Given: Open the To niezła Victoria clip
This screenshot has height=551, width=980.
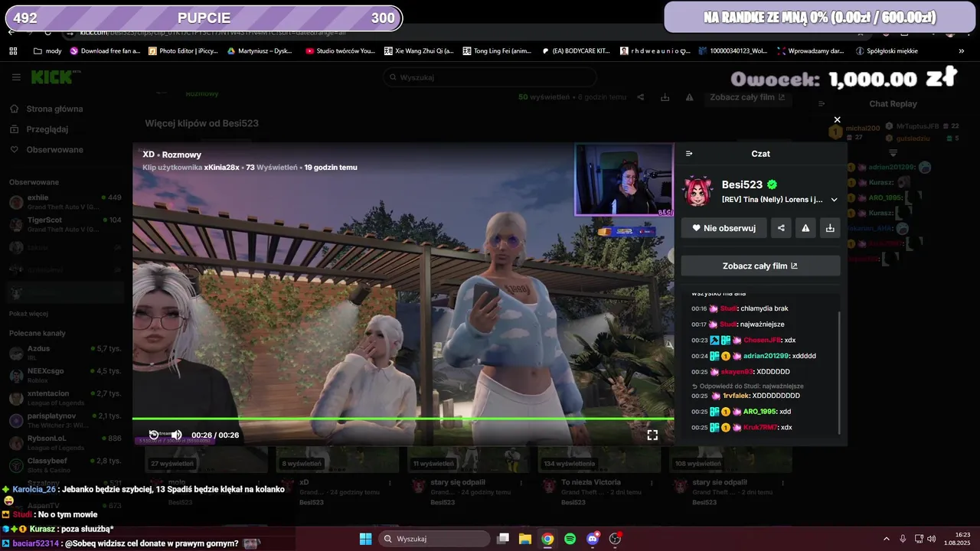Looking at the screenshot, I should (x=590, y=482).
